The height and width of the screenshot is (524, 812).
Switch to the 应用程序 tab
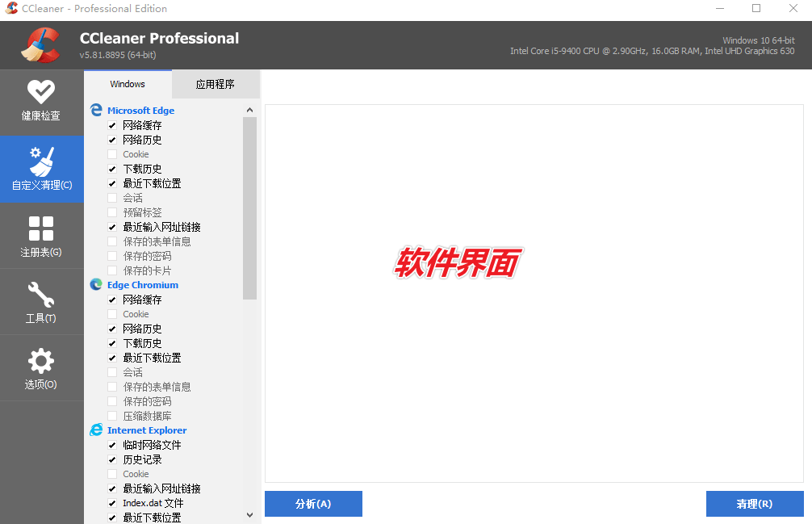(x=216, y=83)
